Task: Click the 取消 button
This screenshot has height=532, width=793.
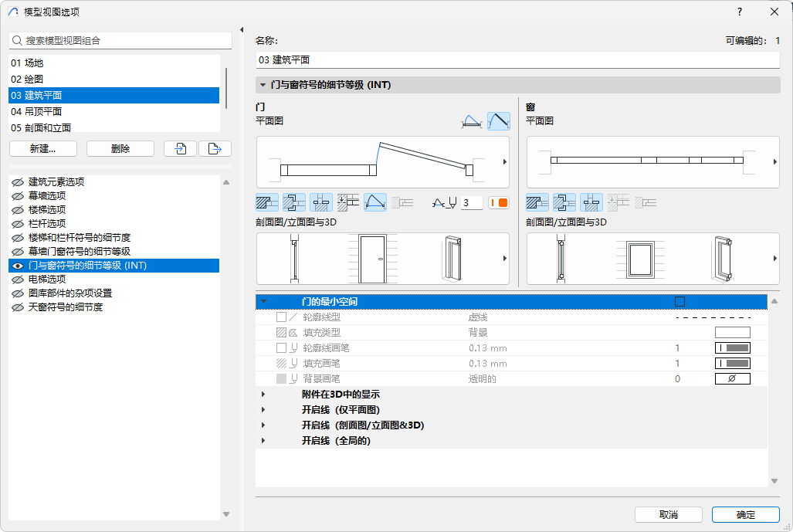Action: 669,514
